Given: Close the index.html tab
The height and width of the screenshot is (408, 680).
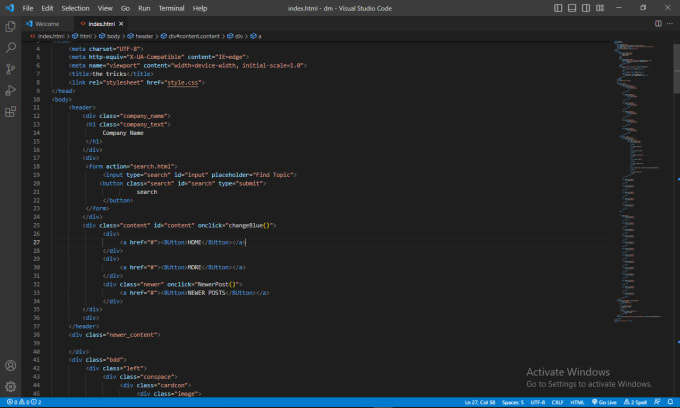Looking at the screenshot, I should [x=121, y=24].
